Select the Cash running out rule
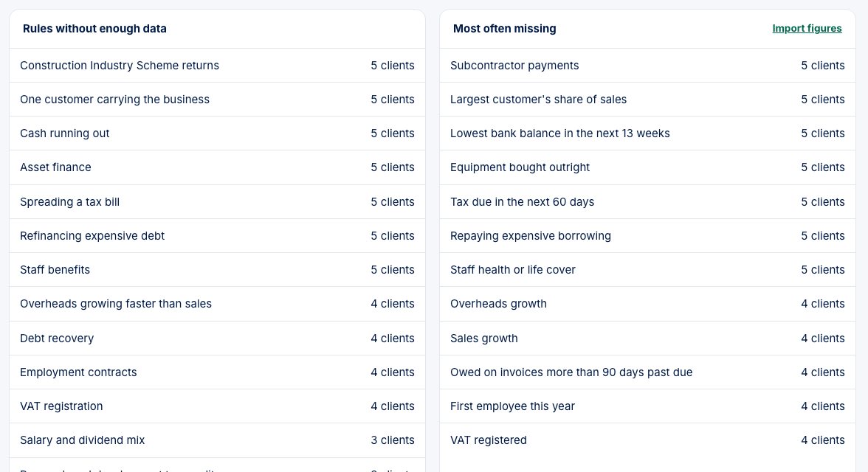Screen dimensions: 868x472 point(217,133)
